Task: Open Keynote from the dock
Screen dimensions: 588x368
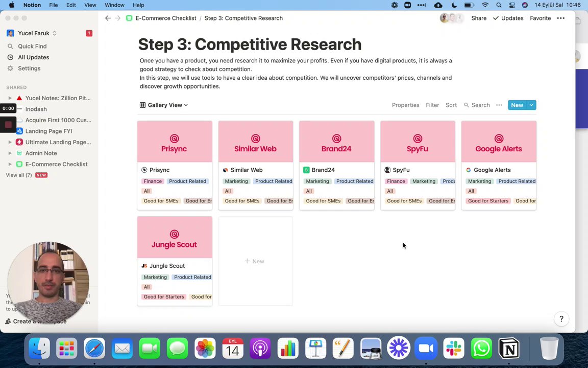Action: [315, 349]
